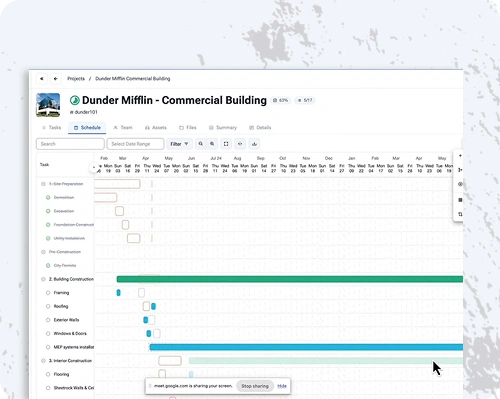Click the 63% progress badge
This screenshot has width=500, height=399.
pos(281,100)
